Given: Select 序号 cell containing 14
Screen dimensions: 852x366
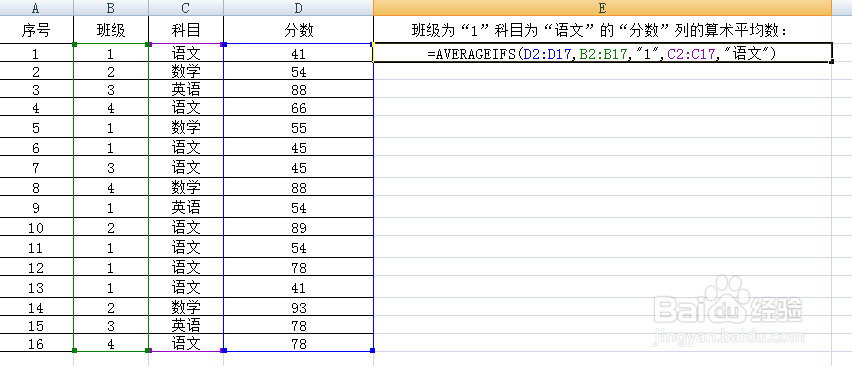Looking at the screenshot, I should click(x=36, y=307).
